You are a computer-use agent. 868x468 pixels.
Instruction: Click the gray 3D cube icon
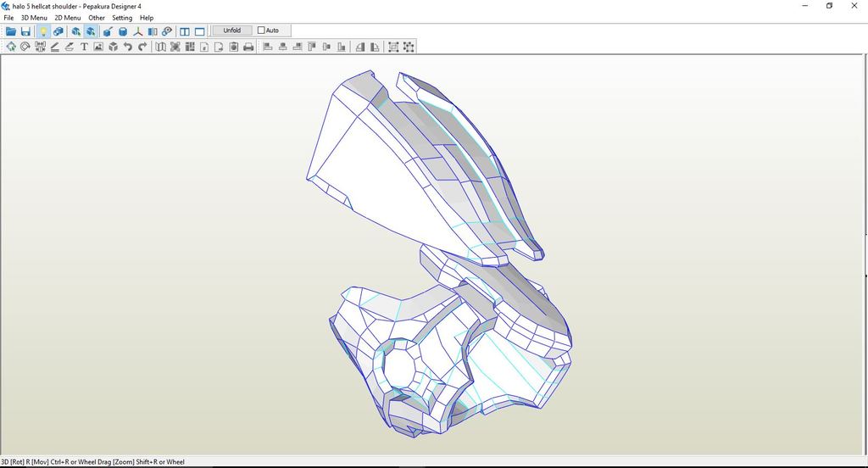[x=113, y=47]
